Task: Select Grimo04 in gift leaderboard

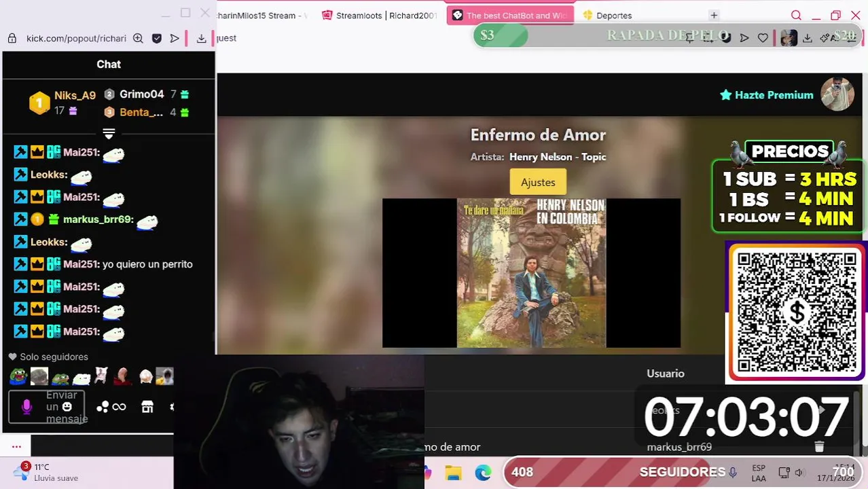Action: click(142, 94)
